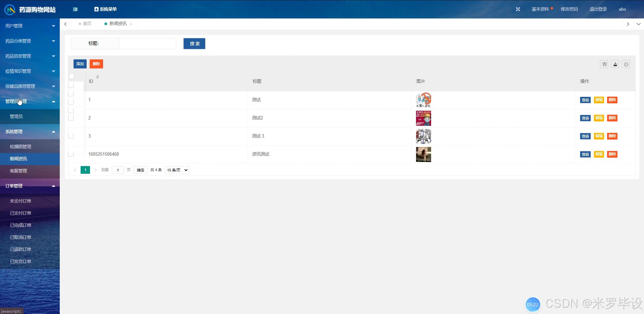The image size is (644, 314).
Task: Click the print table icon
Action: point(626,64)
